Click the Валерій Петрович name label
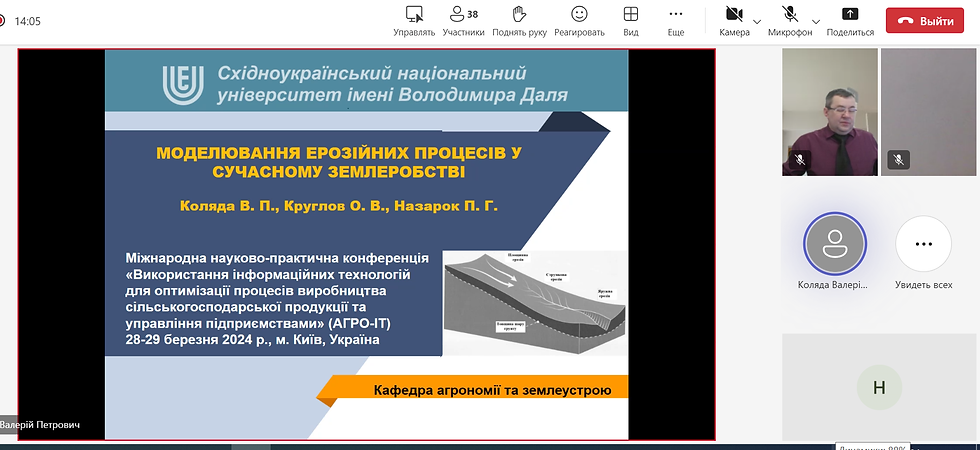 coord(40,425)
